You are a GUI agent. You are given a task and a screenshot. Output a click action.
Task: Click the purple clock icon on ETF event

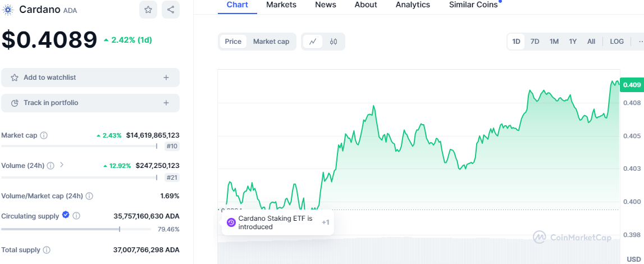231,222
